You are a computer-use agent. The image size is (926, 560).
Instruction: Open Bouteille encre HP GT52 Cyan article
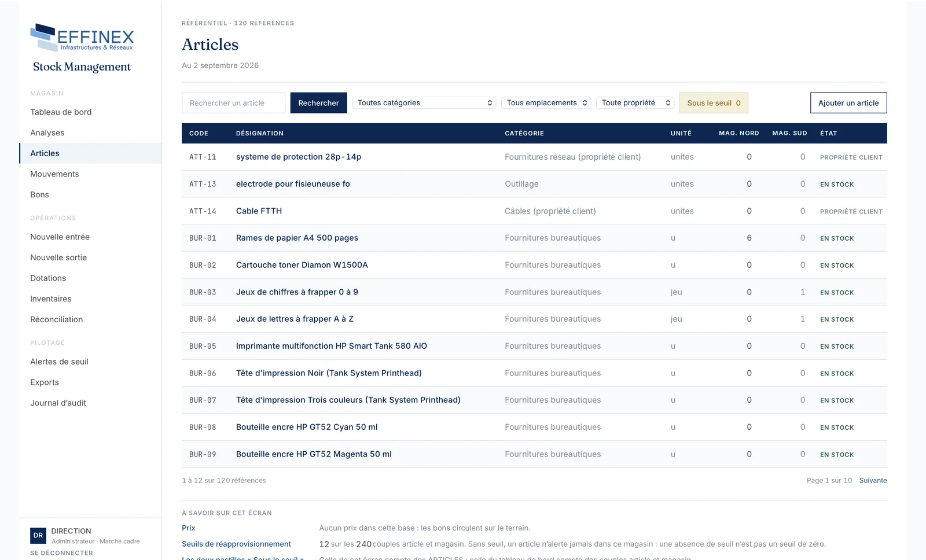point(307,427)
